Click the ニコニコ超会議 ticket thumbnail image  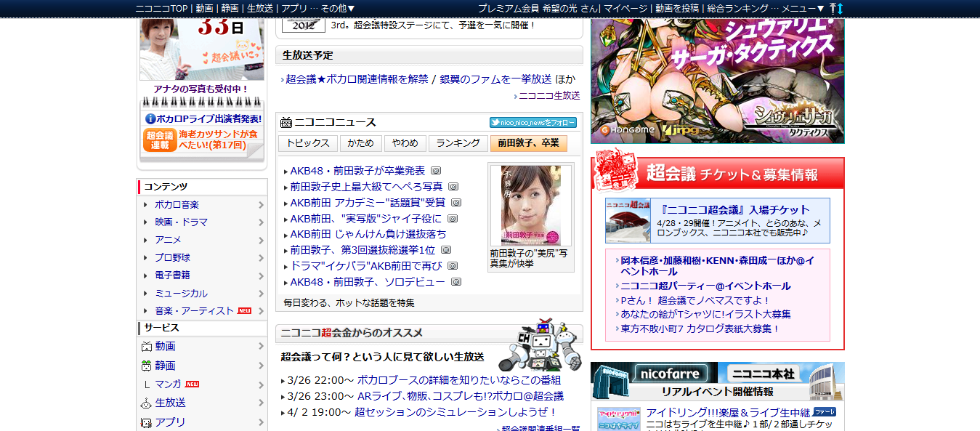[x=628, y=220]
